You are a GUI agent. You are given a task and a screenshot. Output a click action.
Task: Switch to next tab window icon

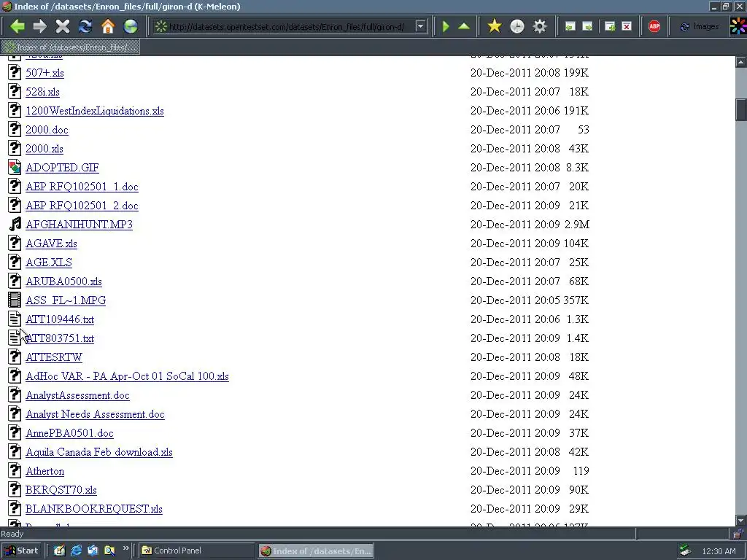[587, 27]
